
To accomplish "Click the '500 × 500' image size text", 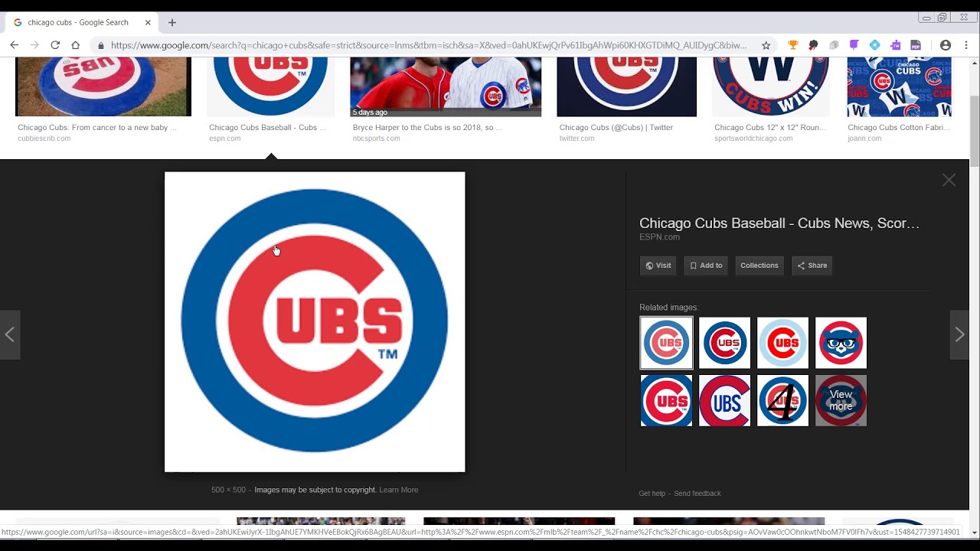I will tap(228, 490).
